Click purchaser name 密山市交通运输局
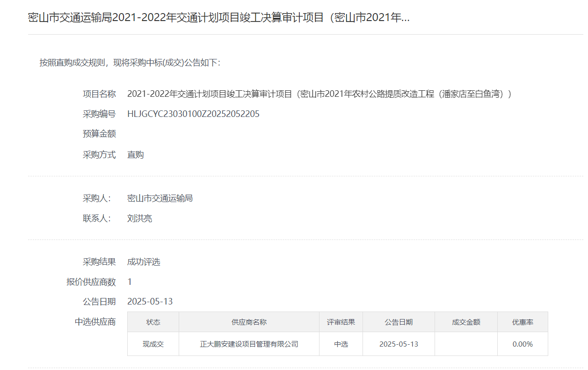Screen dimensions: 588x370 (x=160, y=198)
